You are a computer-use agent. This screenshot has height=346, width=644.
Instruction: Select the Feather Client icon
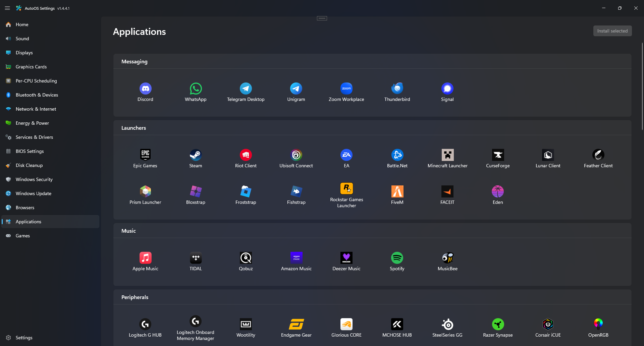pos(598,155)
